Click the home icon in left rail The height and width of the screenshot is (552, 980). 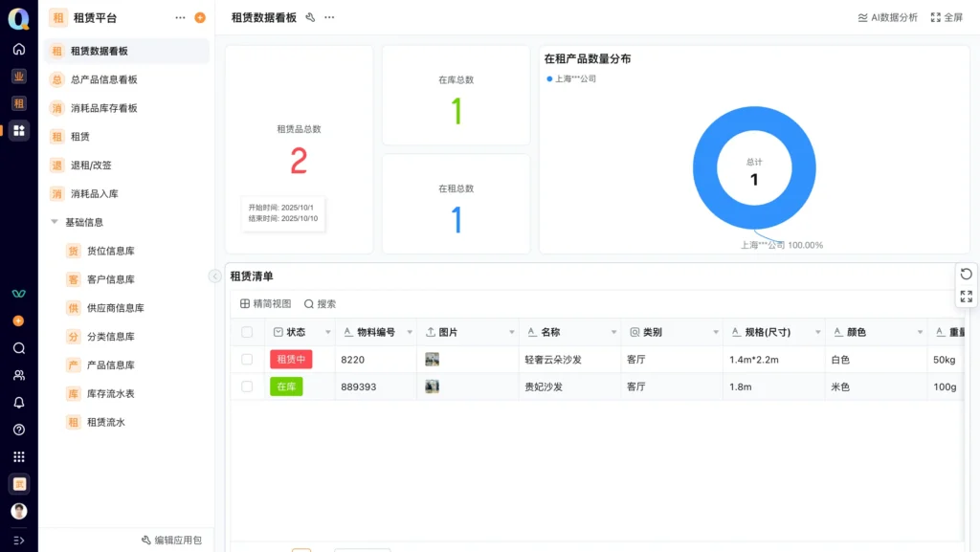click(18, 49)
